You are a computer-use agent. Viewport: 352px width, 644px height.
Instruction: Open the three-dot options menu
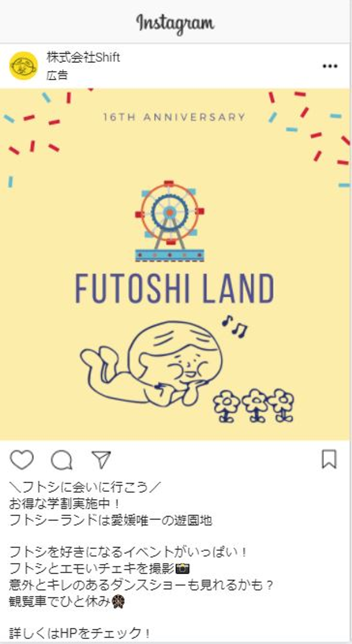[x=330, y=66]
